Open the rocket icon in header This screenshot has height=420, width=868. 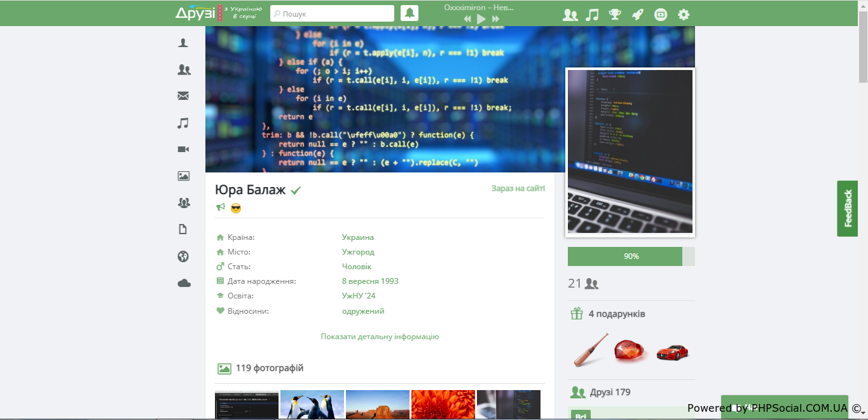click(x=638, y=14)
